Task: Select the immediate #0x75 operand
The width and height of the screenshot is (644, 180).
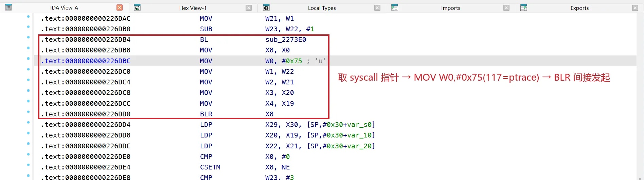Action: (292, 61)
